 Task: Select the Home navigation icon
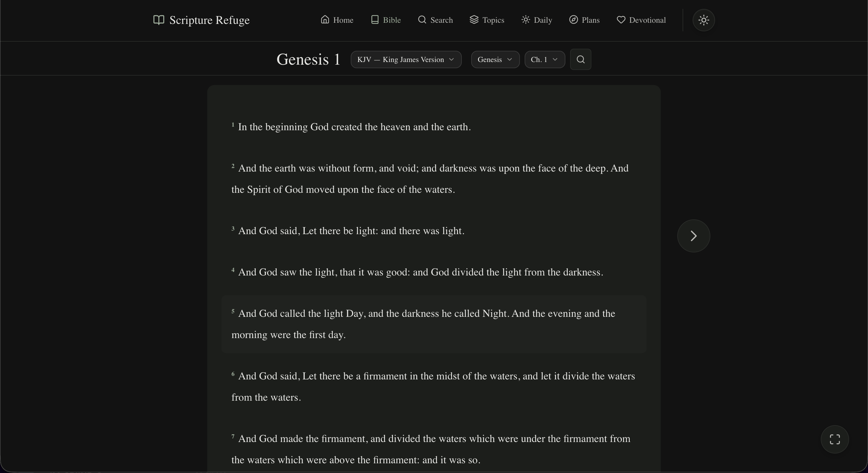point(325,20)
